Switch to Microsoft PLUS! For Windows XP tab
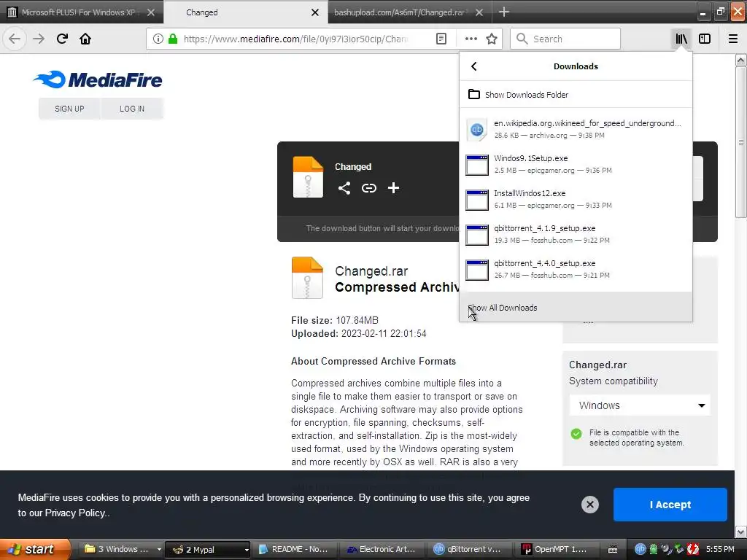 pos(79,12)
